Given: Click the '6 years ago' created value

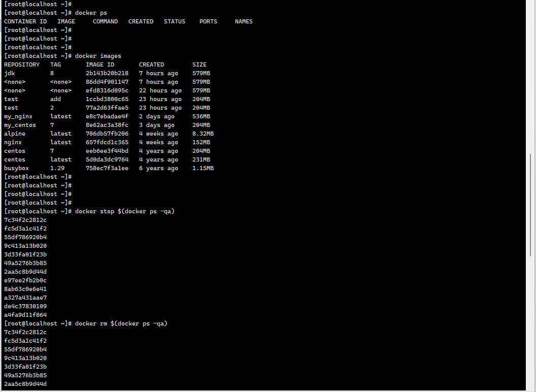Looking at the screenshot, I should click(158, 168).
